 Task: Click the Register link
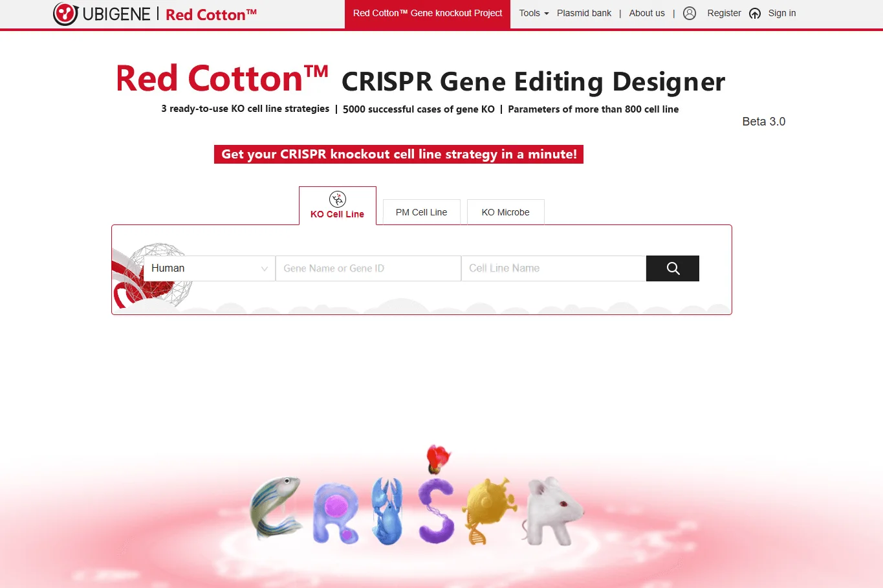pos(724,13)
